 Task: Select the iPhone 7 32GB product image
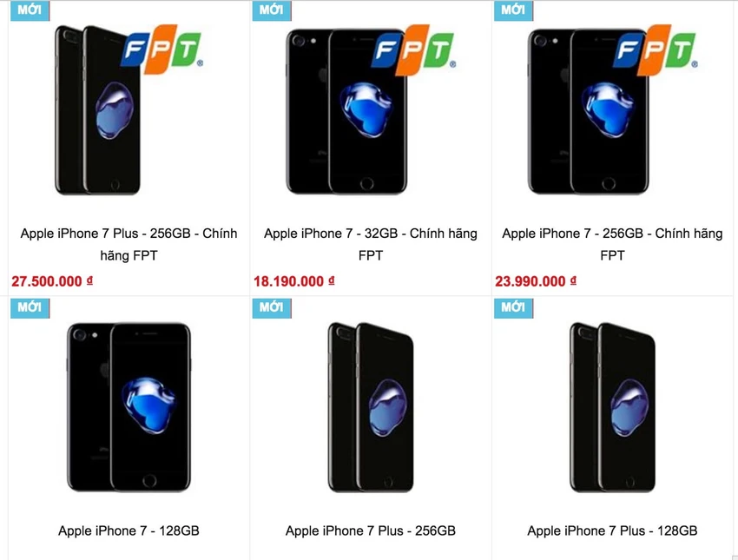click(347, 111)
